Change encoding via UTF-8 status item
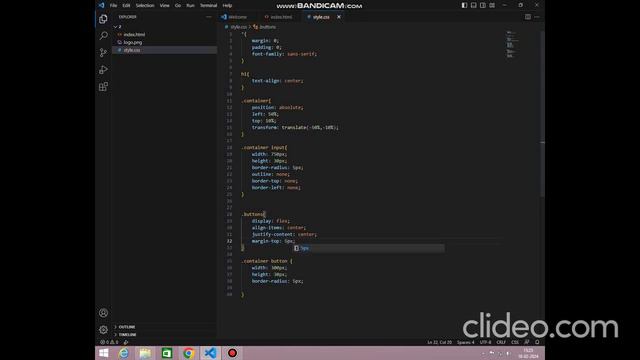Screen dimensions: 640x360 coord(485,342)
